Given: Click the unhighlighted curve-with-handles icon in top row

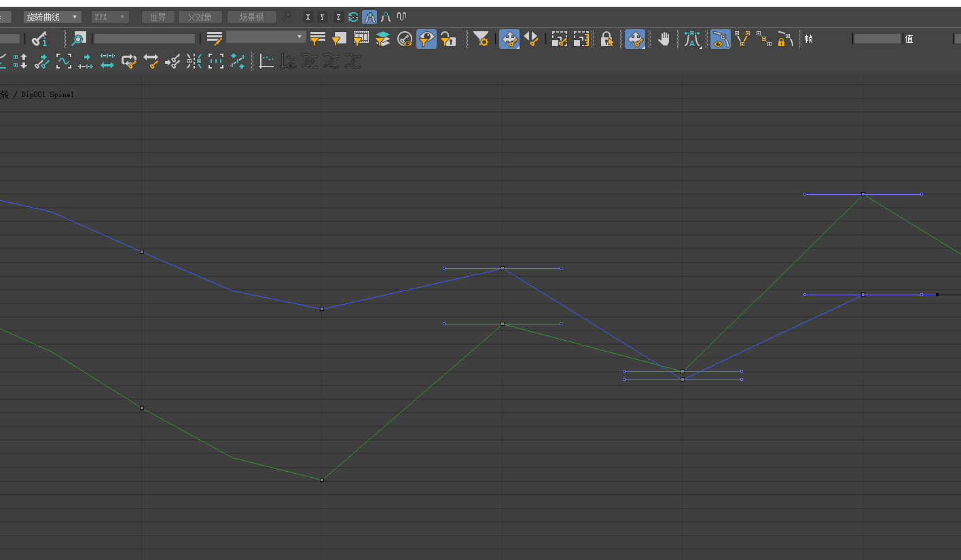Looking at the screenshot, I should coord(386,17).
